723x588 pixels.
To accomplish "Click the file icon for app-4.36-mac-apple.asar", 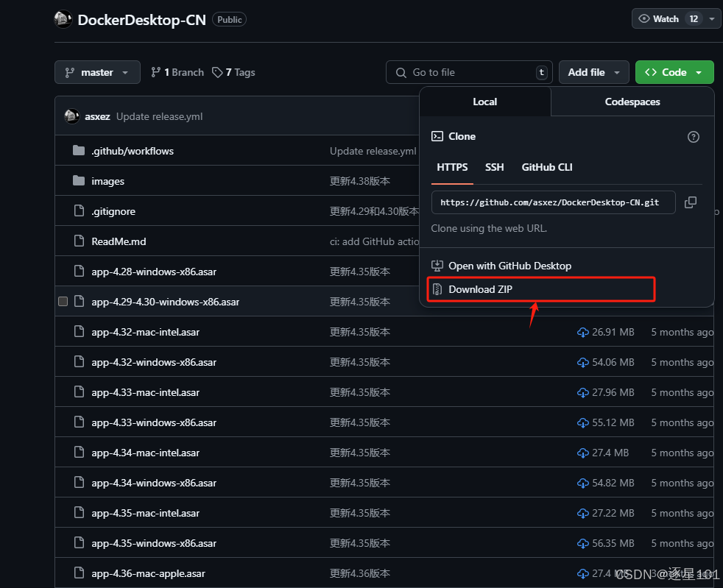I will tap(80, 573).
